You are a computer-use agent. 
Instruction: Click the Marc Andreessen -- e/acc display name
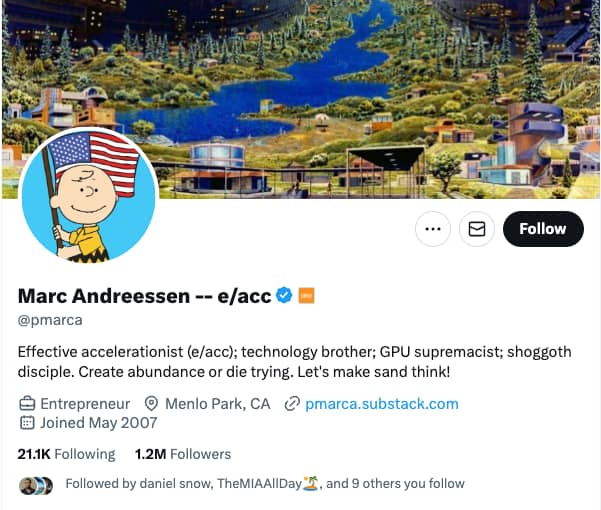pyautogui.click(x=145, y=296)
